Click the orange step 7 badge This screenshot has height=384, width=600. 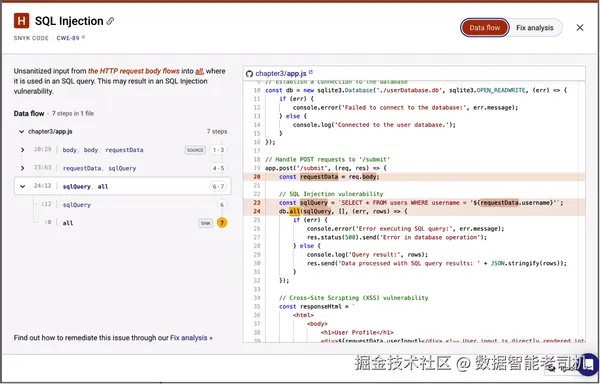click(222, 223)
